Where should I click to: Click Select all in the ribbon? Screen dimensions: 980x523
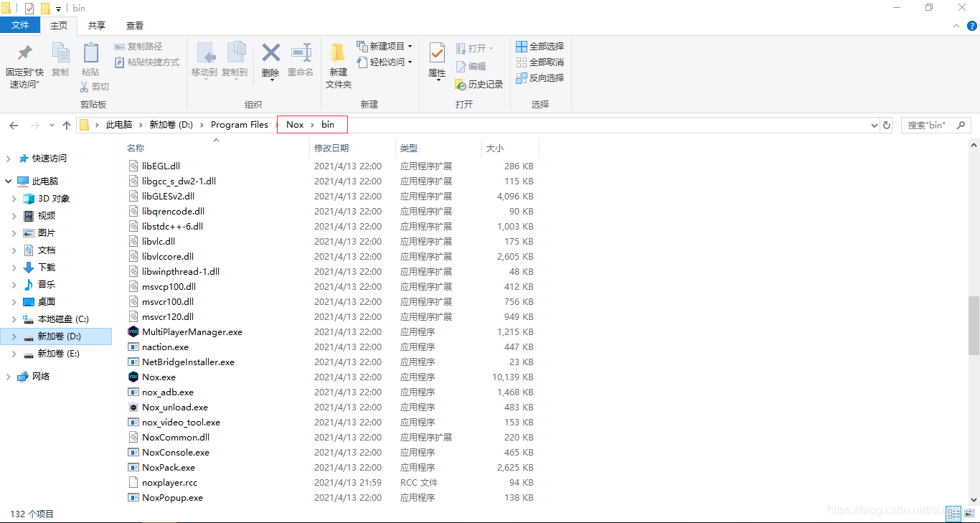coord(540,47)
